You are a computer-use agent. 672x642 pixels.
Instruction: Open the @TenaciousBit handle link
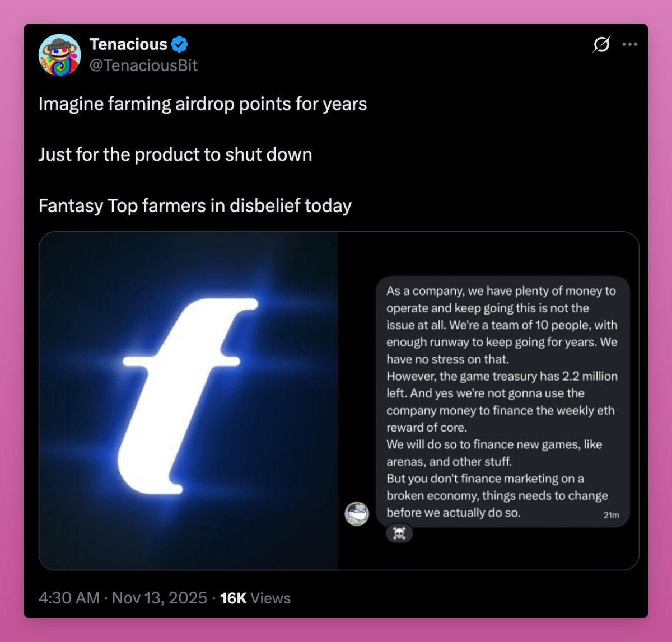pos(144,65)
